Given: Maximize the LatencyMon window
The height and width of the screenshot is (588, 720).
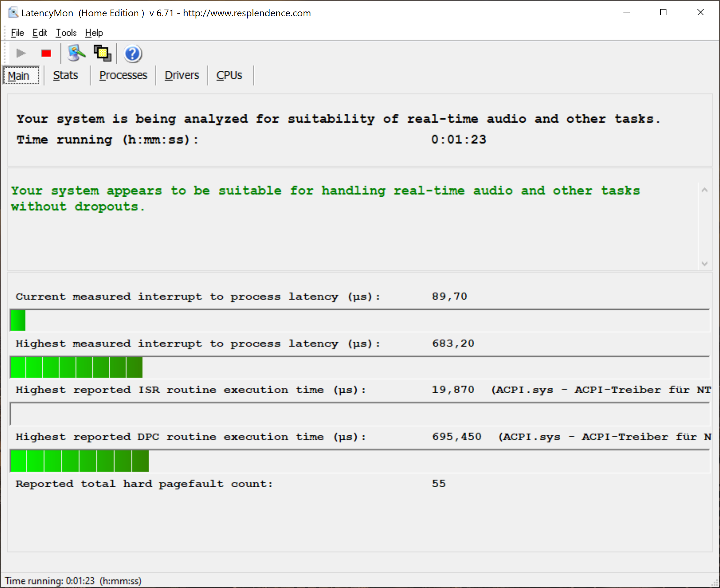Looking at the screenshot, I should tap(663, 12).
